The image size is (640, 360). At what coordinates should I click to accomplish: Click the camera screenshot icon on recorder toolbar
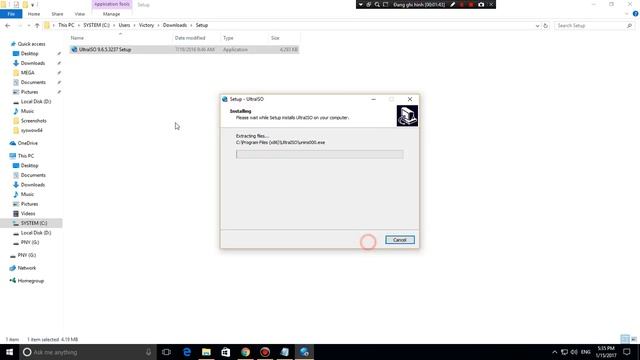[x=481, y=4]
